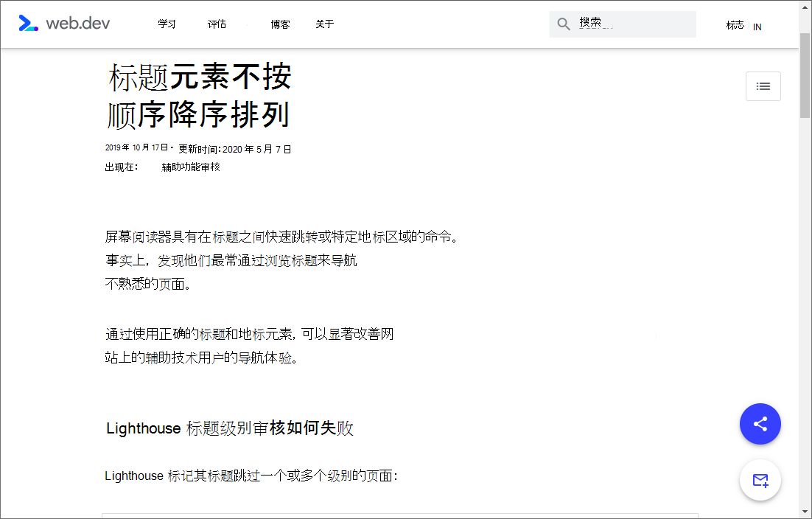
Task: Open the 评估 navigation menu
Action: point(217,24)
